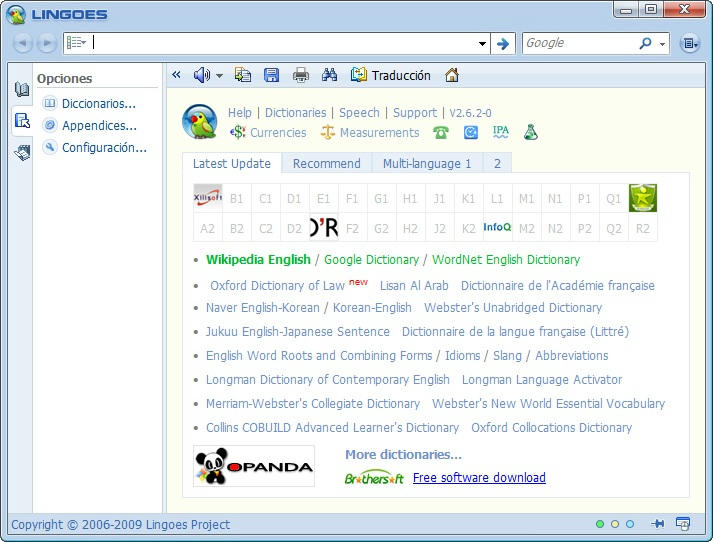Click the InfoQ ad cell
This screenshot has width=713, height=542.
tap(497, 227)
